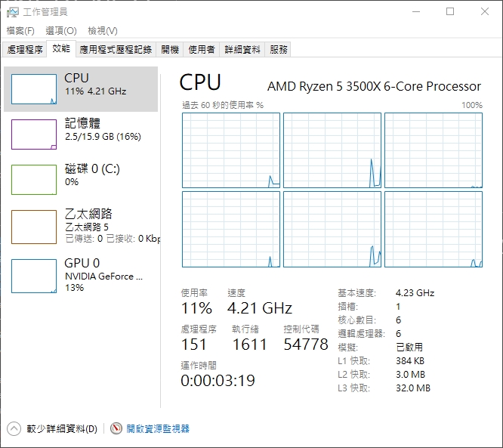The image size is (503, 448).
Task: Open the 檔案(F) menu
Action: (x=20, y=31)
